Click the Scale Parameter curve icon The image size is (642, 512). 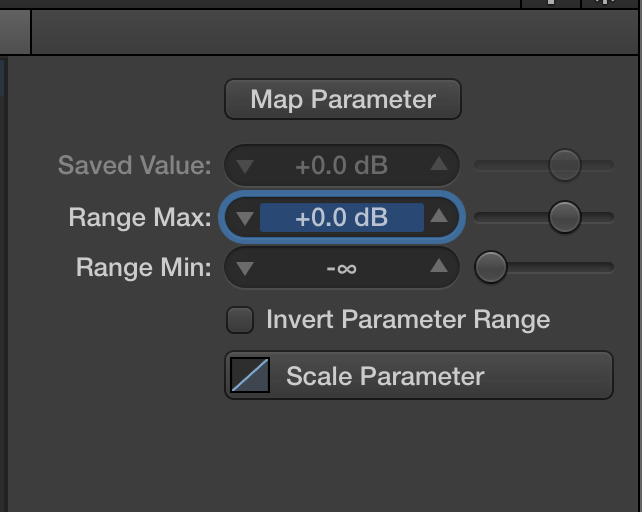click(x=250, y=376)
